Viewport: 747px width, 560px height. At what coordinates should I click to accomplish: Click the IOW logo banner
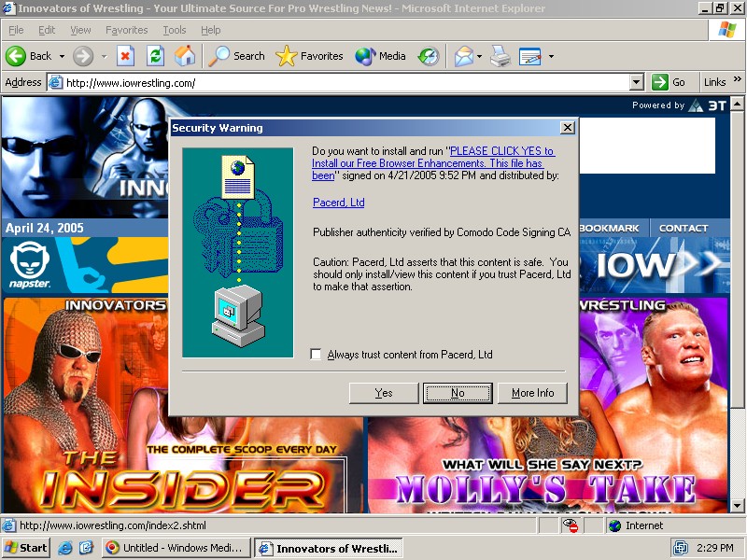click(x=655, y=265)
